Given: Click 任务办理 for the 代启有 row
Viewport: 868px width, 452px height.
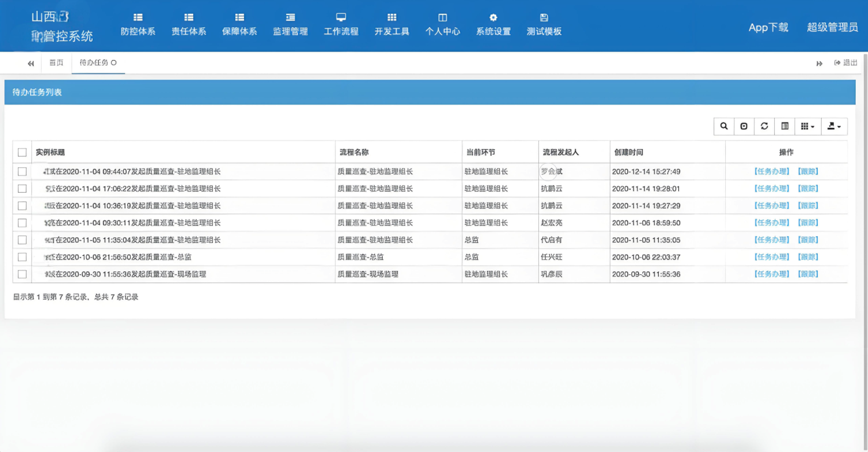Looking at the screenshot, I should [771, 240].
